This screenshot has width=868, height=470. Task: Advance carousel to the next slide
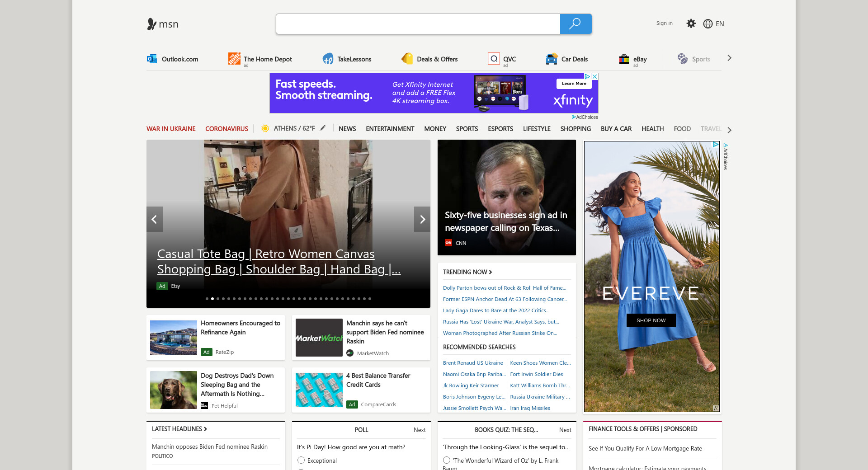coord(422,219)
